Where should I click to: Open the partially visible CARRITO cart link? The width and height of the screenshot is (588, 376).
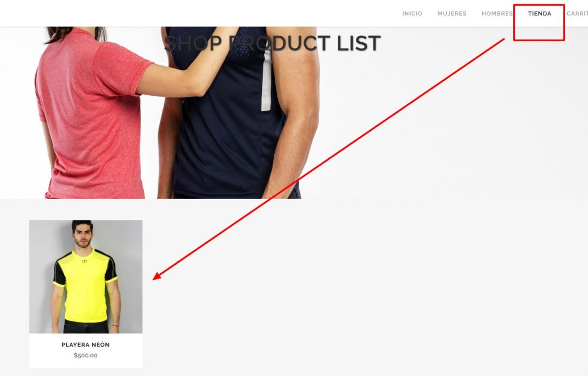[x=577, y=13]
